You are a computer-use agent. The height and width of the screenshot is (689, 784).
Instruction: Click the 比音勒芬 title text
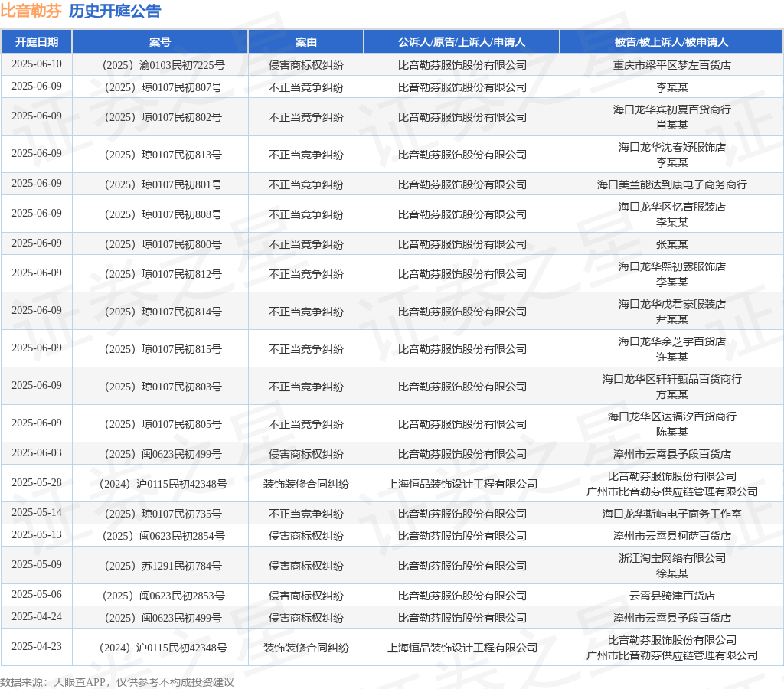pyautogui.click(x=31, y=11)
